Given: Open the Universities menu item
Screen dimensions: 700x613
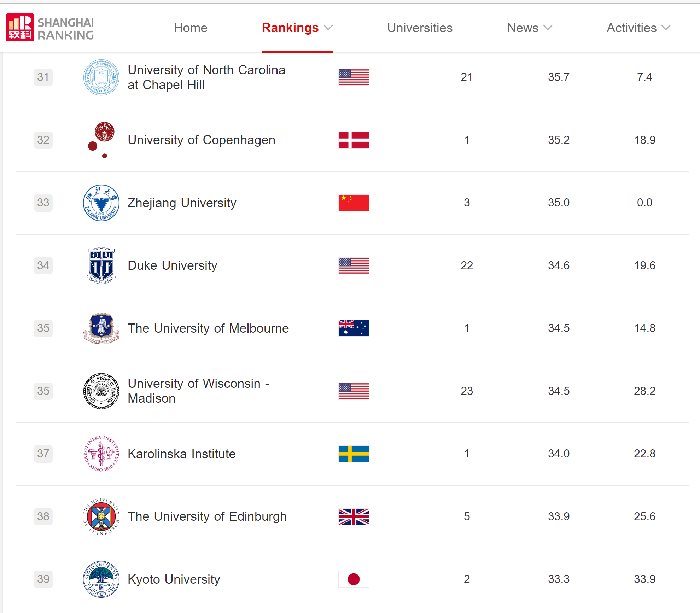Looking at the screenshot, I should point(420,28).
